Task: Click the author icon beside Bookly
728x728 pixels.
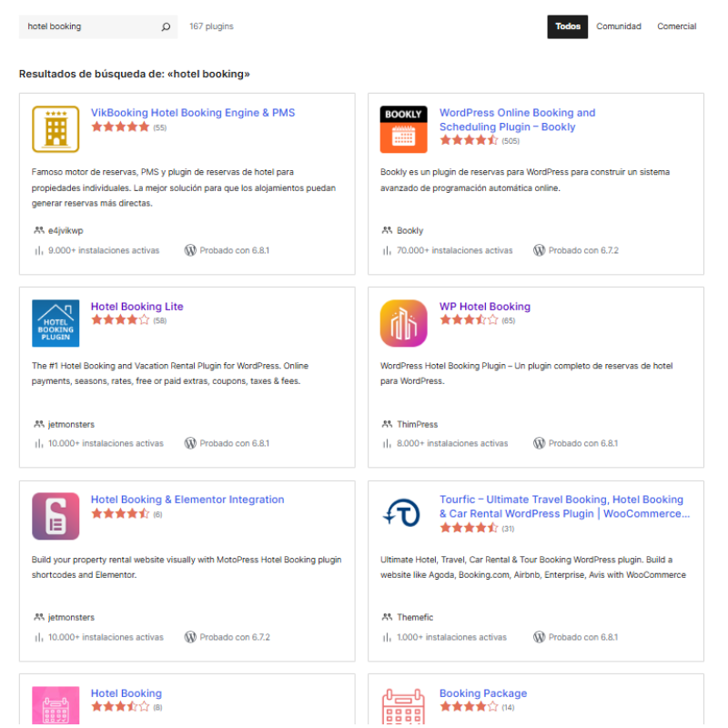Action: pos(387,230)
